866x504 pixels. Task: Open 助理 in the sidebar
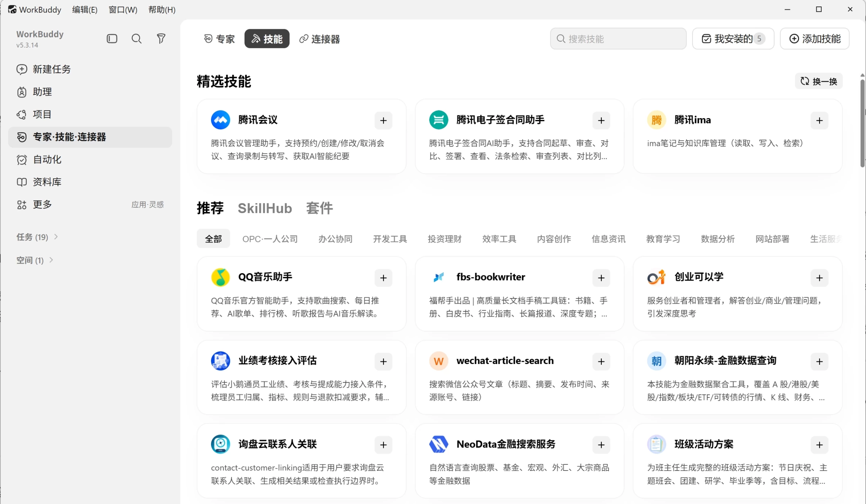pos(90,92)
